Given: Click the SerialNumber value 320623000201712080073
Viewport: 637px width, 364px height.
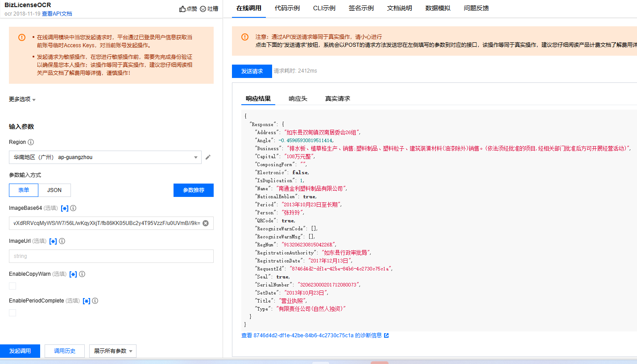Looking at the screenshot, I should (328, 285).
